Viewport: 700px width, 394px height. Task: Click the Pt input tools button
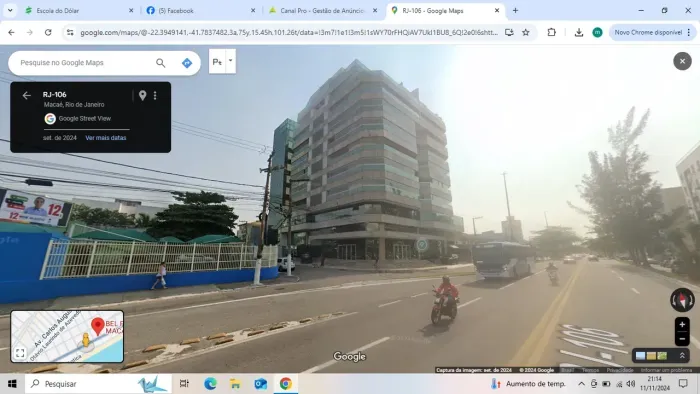[x=217, y=62]
